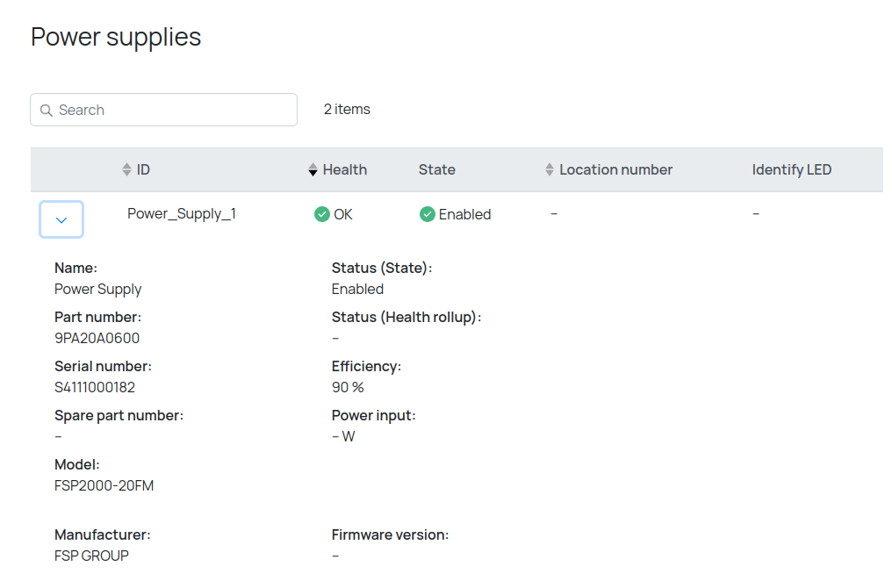Viewport: 892px width, 588px height.
Task: Select the Power_Supply_1 ID cell
Action: [182, 213]
